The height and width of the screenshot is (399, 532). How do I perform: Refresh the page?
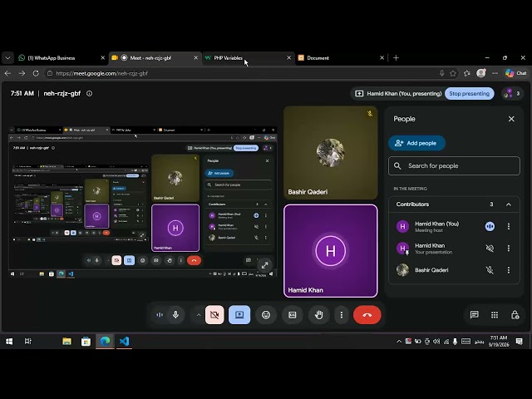coord(36,73)
